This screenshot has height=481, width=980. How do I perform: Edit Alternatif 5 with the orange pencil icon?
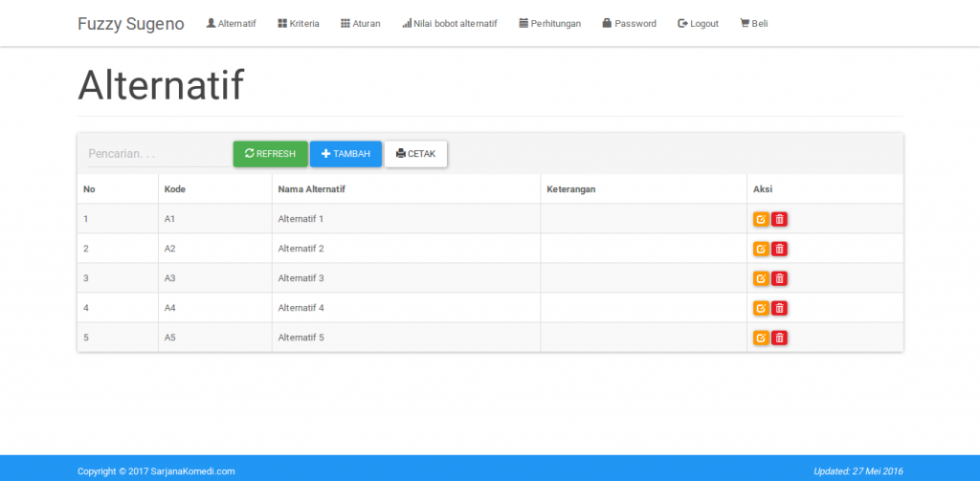761,338
